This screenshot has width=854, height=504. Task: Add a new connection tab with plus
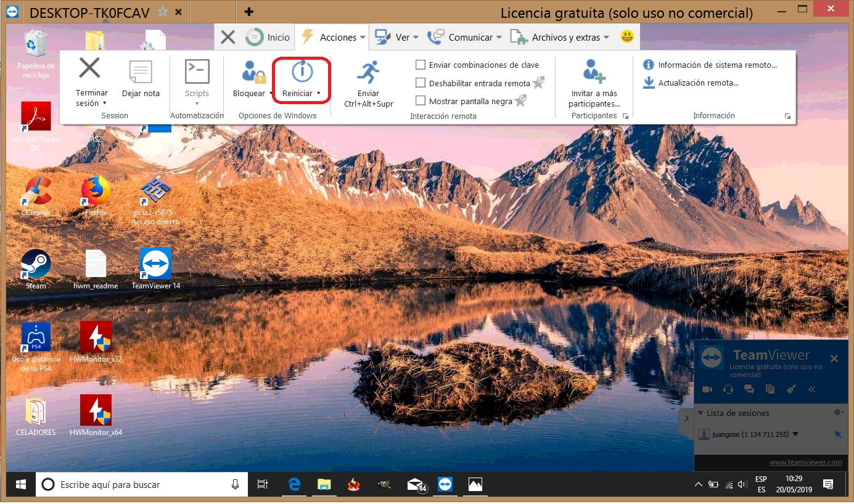point(249,12)
